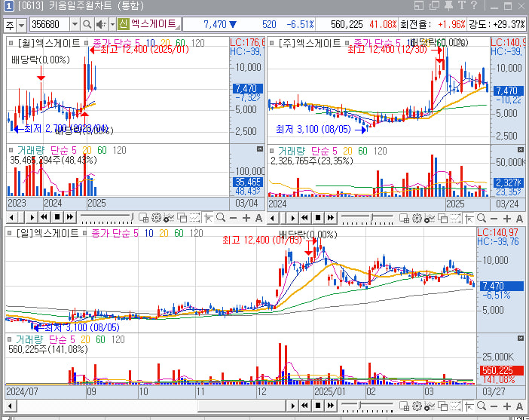Add indicator on weekly chart toolbar
The width and height of the screenshot is (529, 420).
430,219
